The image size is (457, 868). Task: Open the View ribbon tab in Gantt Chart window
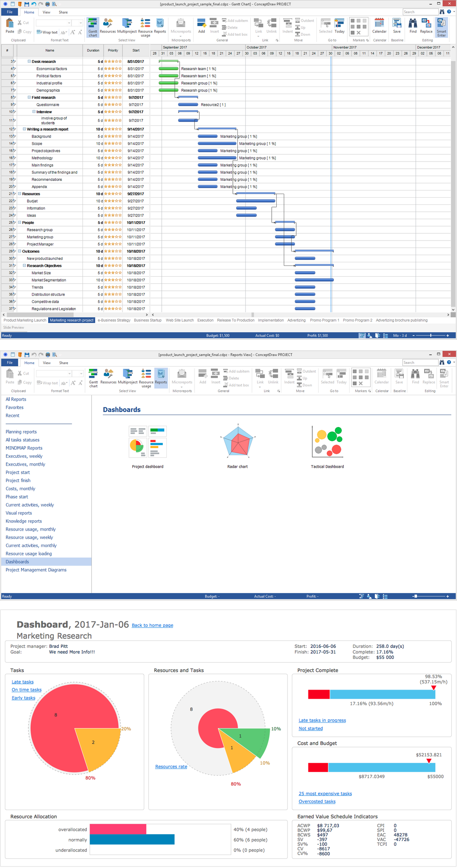coord(46,12)
